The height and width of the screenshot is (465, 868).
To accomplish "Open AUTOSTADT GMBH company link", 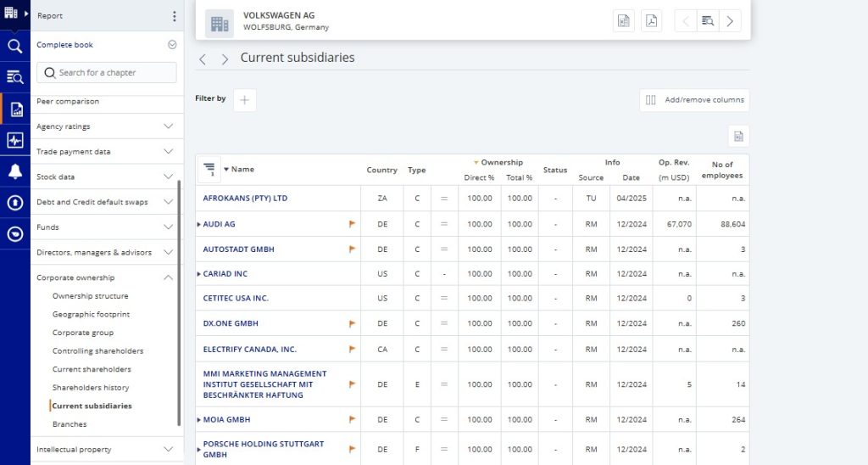I will pyautogui.click(x=238, y=249).
